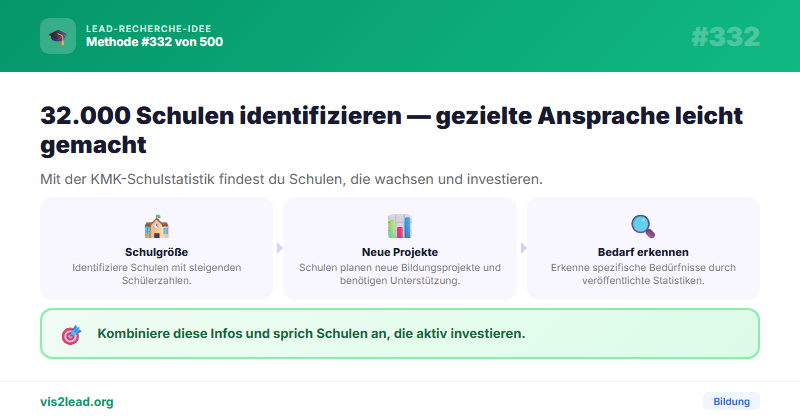This screenshot has height=420, width=800.
Task: Click the target dart icon in green banner
Action: 71,335
